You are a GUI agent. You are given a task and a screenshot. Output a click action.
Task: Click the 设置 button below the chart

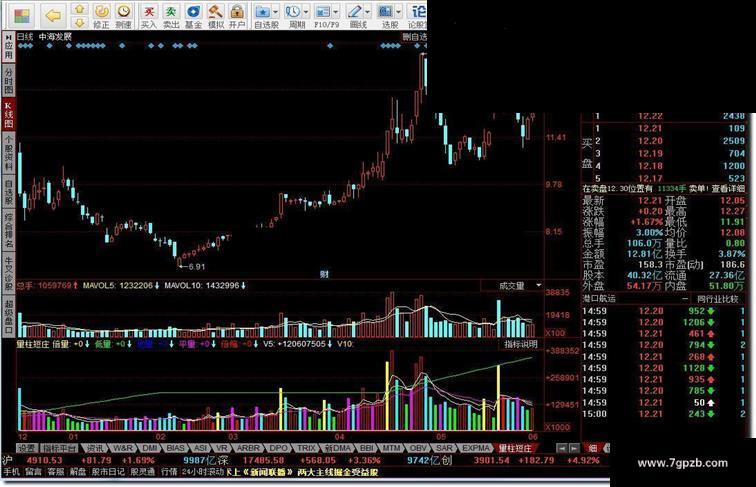click(x=27, y=448)
